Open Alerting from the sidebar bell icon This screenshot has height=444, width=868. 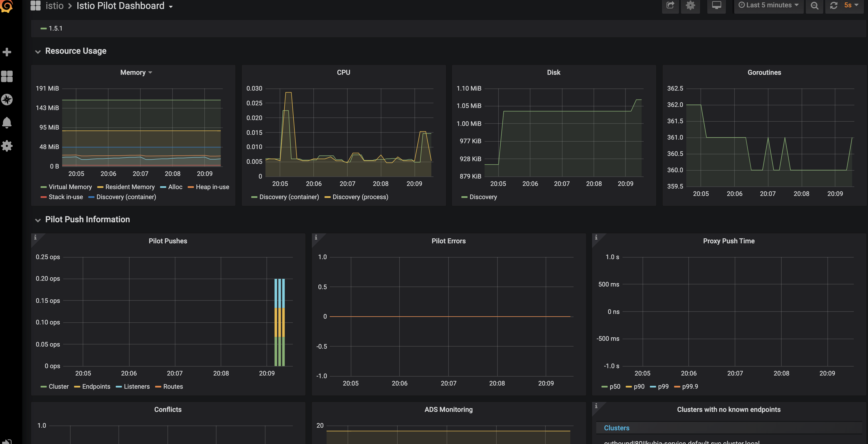(x=7, y=123)
